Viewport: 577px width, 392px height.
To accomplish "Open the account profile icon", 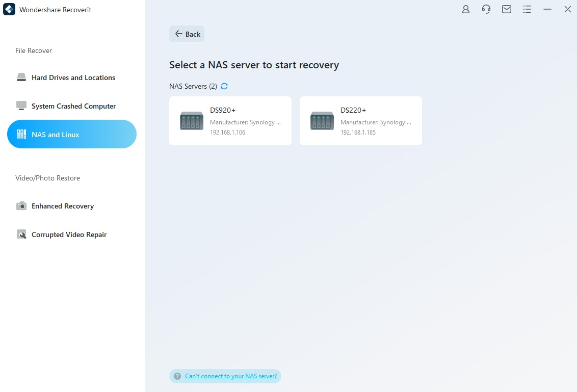I will 465,9.
